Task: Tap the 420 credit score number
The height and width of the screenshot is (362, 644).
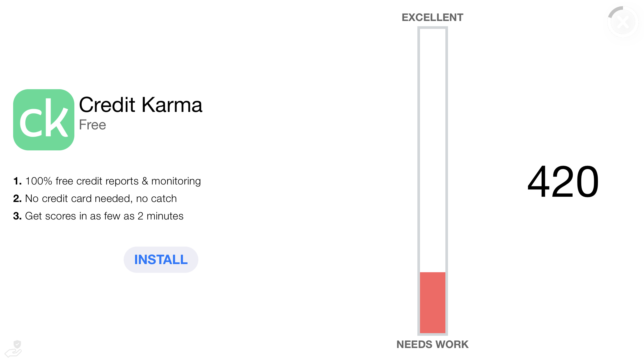Action: click(x=563, y=181)
